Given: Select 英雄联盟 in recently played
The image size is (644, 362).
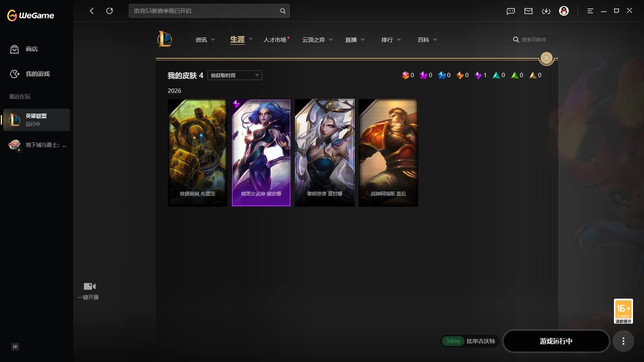Looking at the screenshot, I should point(37,120).
